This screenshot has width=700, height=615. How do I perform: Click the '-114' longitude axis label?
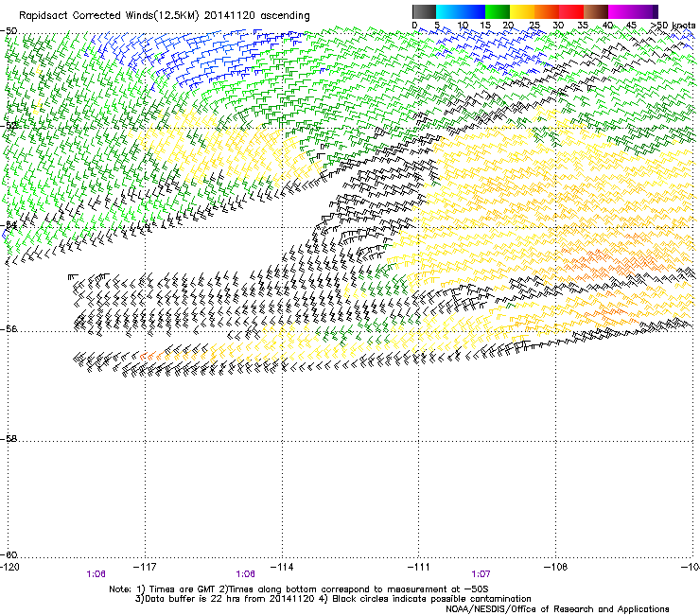[x=282, y=567]
